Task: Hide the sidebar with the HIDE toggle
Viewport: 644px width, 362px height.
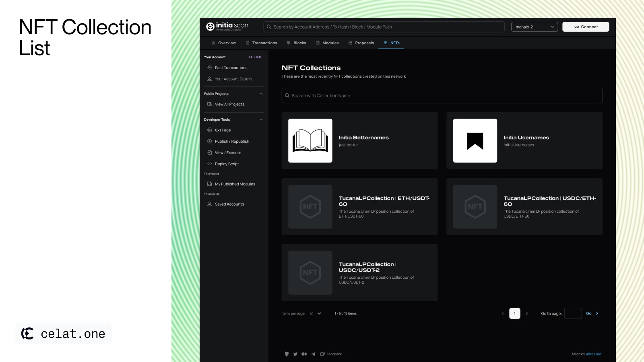Action: tap(255, 57)
